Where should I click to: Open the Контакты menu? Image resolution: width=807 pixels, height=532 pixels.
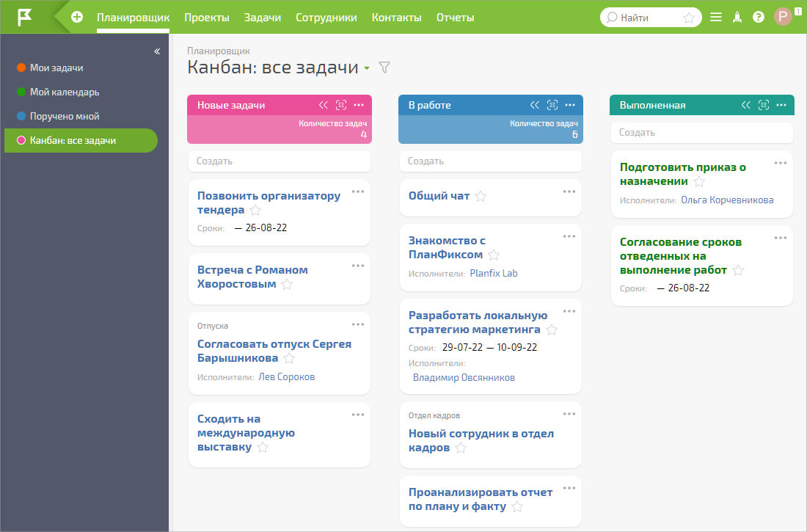396,18
